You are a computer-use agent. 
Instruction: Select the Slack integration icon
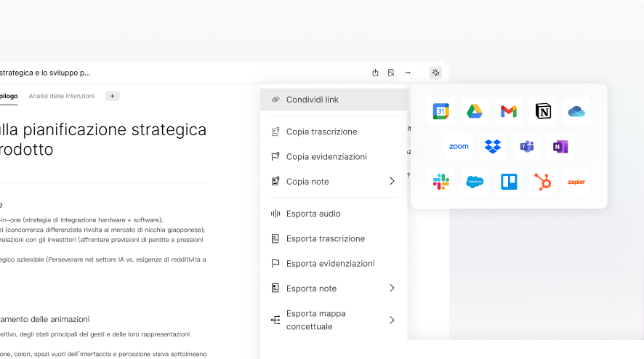(x=441, y=182)
